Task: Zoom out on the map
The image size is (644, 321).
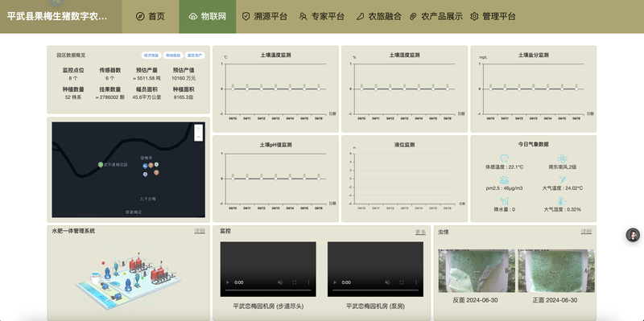Action: (198, 137)
